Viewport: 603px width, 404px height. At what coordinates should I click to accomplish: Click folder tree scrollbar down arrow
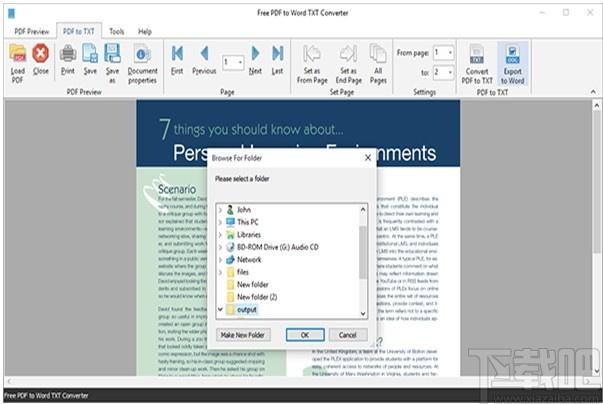point(363,314)
